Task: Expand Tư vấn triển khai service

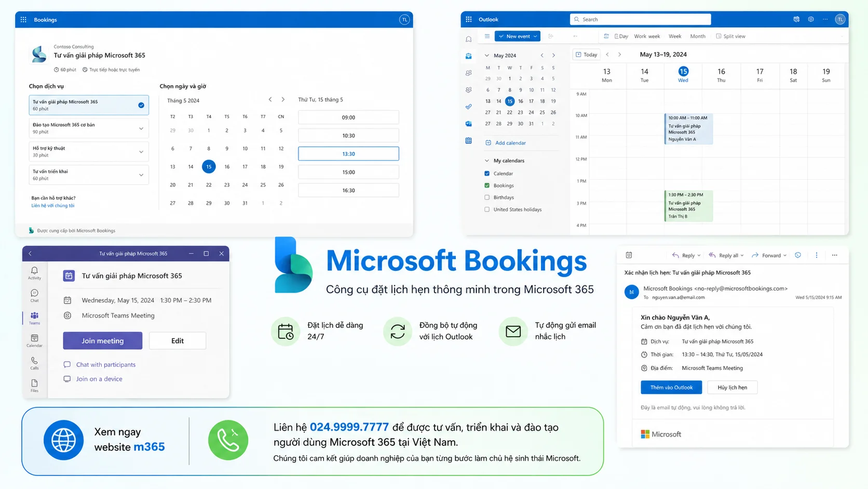Action: [141, 175]
